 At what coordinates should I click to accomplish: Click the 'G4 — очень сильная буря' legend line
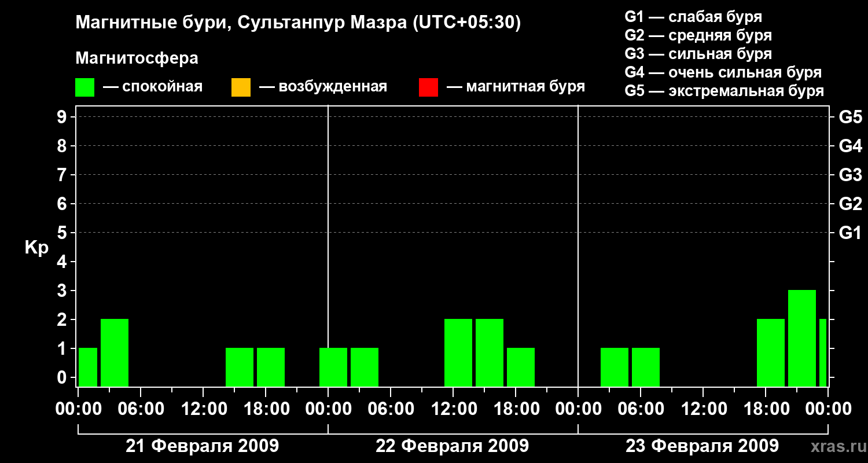(723, 72)
